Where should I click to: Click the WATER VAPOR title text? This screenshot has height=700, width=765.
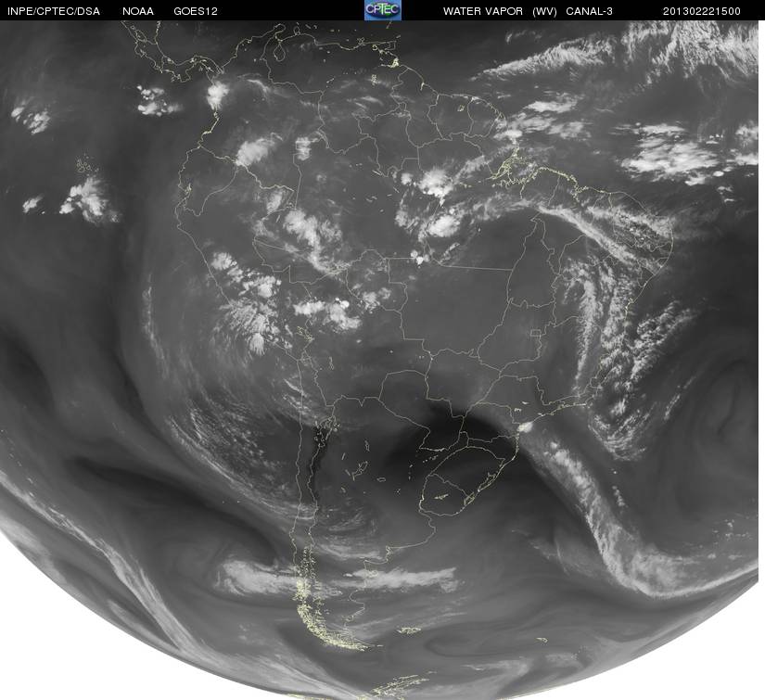click(483, 11)
